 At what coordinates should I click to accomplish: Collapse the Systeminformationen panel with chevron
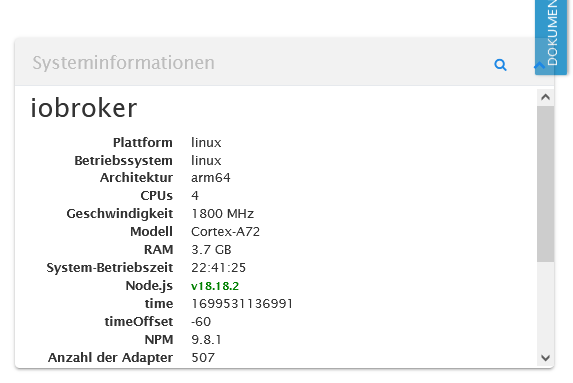[538, 66]
